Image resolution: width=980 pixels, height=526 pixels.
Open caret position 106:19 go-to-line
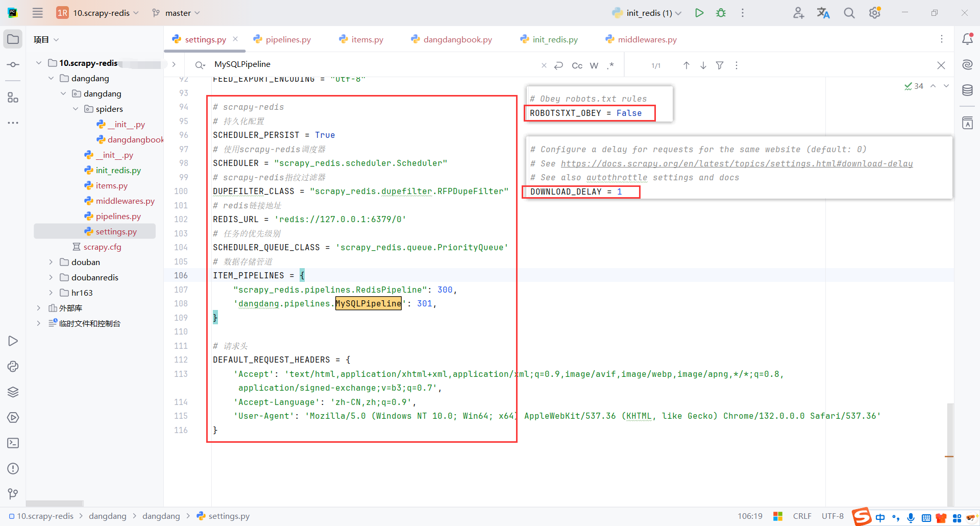tap(750, 516)
